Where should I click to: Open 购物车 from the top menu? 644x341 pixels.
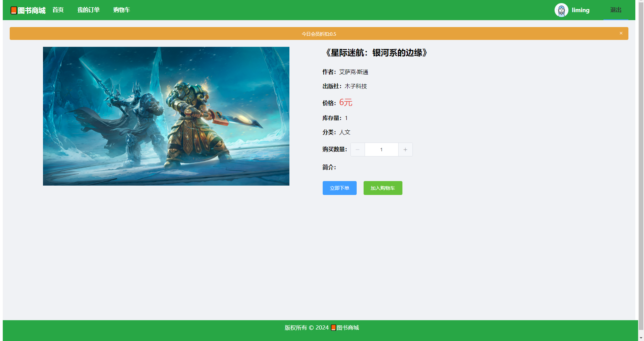(x=122, y=10)
